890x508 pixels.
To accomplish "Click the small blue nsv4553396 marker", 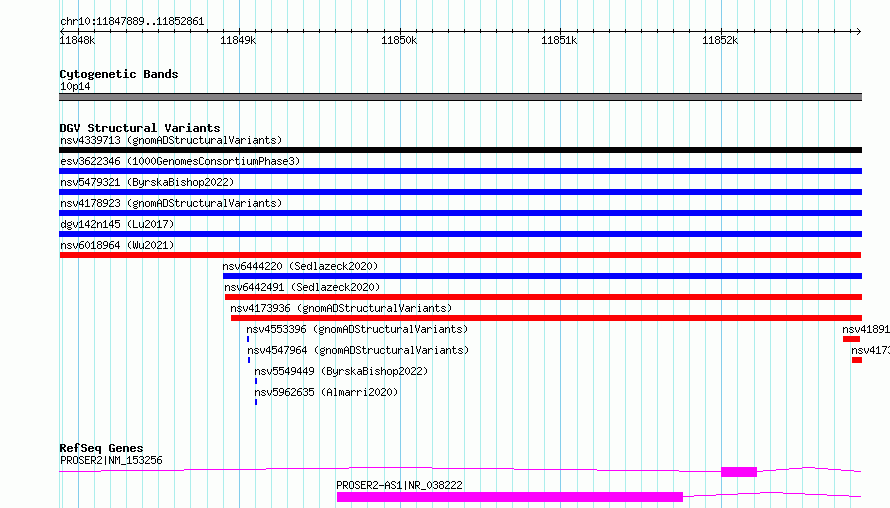I will 248,339.
